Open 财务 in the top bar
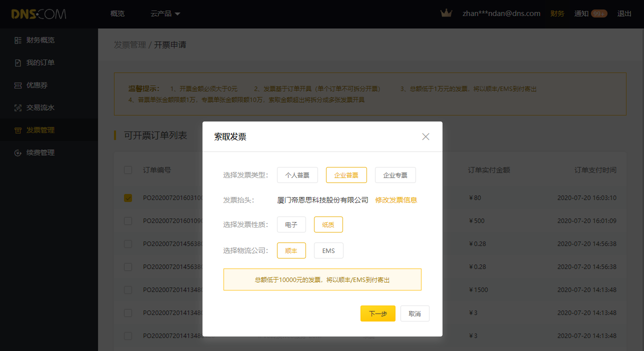Viewport: 644px width, 351px height. coord(557,14)
